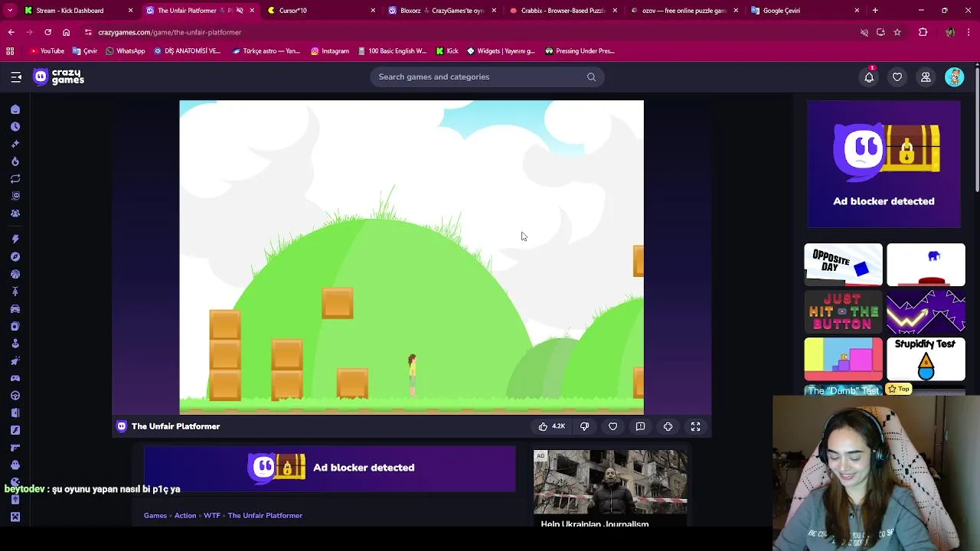Click the share game icon

[668, 426]
